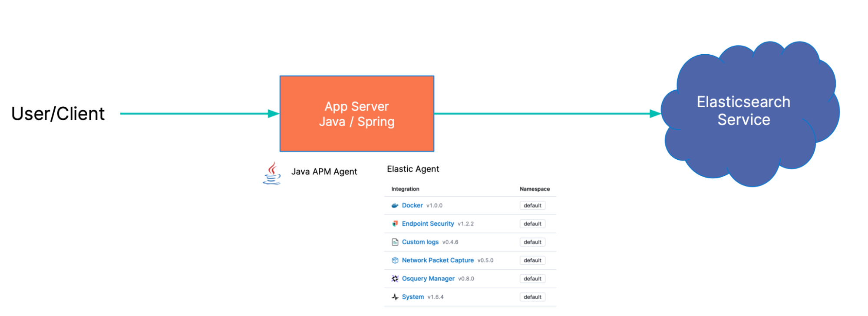Click default namespace badge for Osquery Manager
The height and width of the screenshot is (316, 868).
click(532, 279)
